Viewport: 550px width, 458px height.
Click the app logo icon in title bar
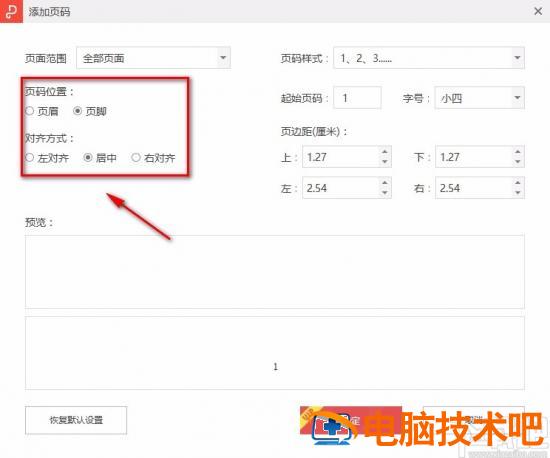click(11, 11)
